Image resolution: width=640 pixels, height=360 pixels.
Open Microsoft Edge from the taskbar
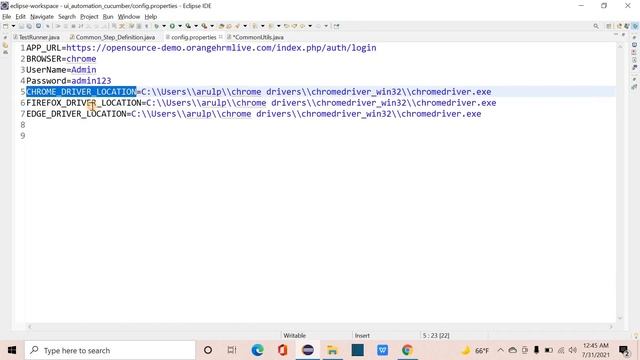(x=257, y=350)
